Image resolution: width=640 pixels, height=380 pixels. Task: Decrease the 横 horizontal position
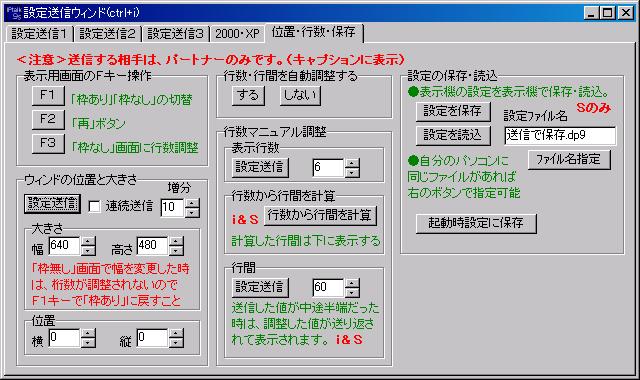(x=88, y=343)
